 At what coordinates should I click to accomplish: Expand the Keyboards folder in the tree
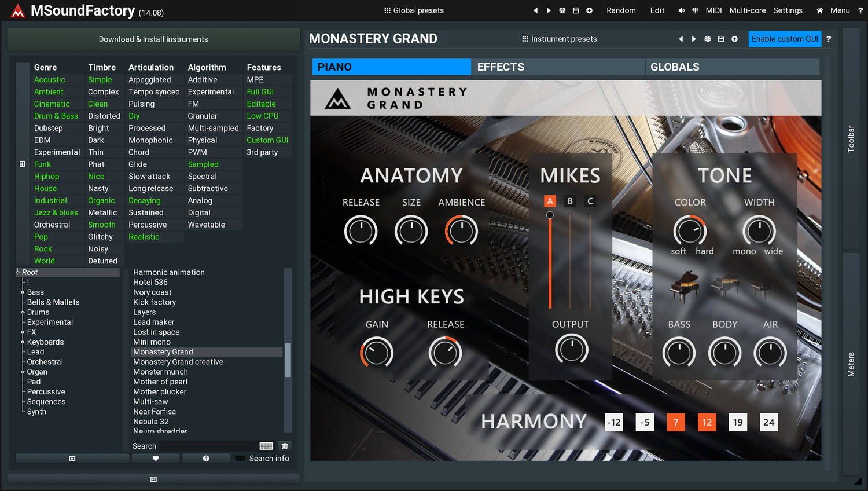tap(23, 342)
